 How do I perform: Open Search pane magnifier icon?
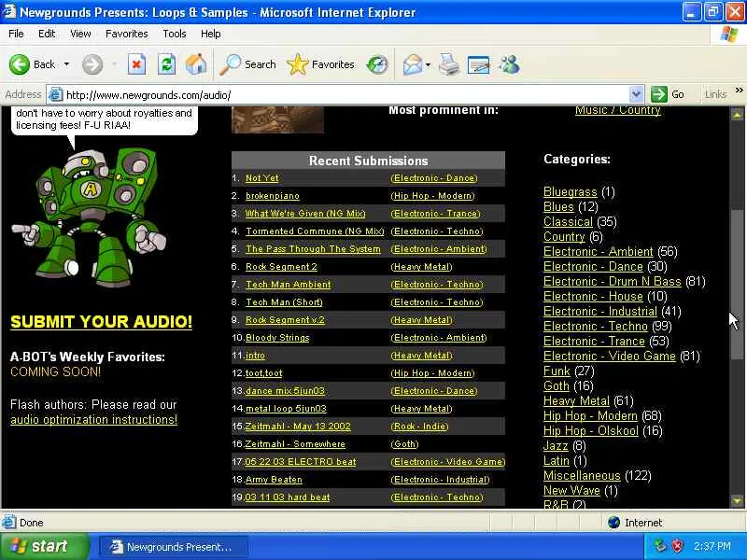point(231,64)
